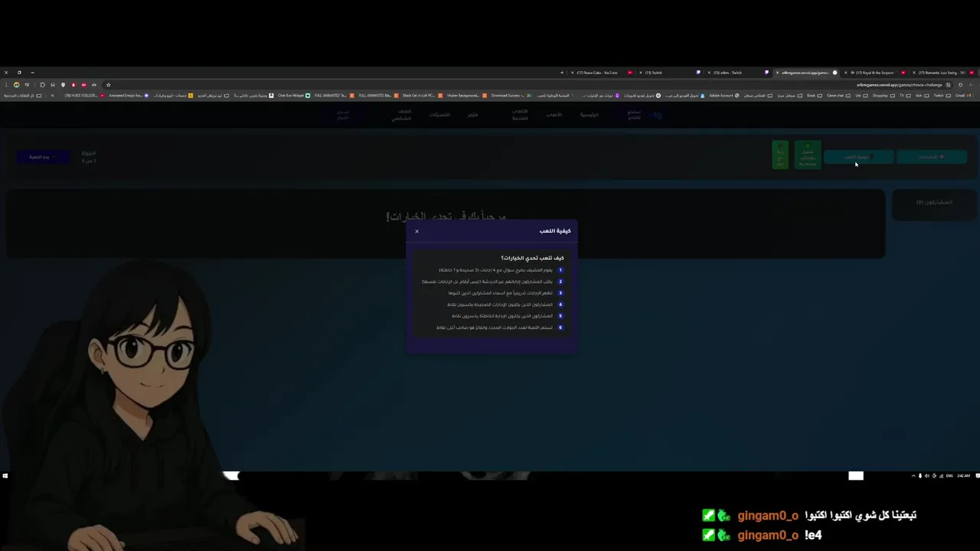Click the address bar URL
The width and height of the screenshot is (980, 551).
coord(900,85)
